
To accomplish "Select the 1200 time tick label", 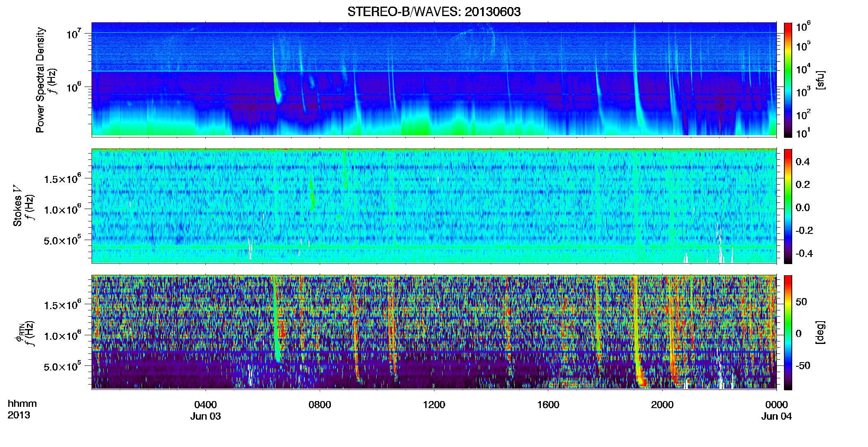I will point(434,405).
